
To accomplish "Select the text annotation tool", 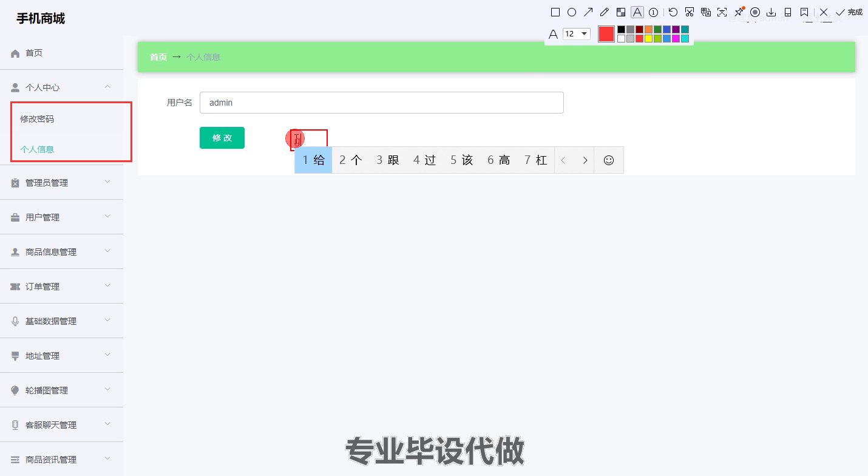I will coord(637,12).
